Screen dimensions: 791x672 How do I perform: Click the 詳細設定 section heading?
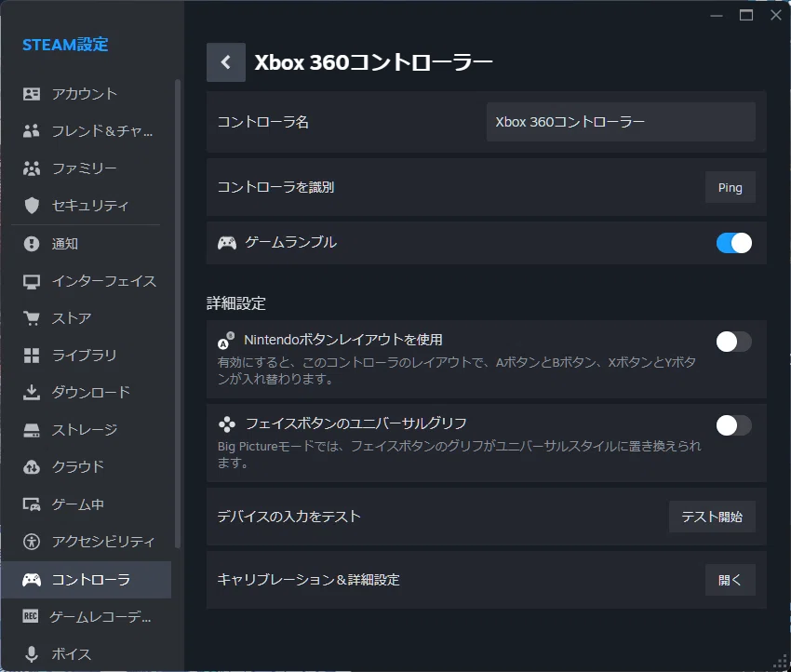click(236, 303)
